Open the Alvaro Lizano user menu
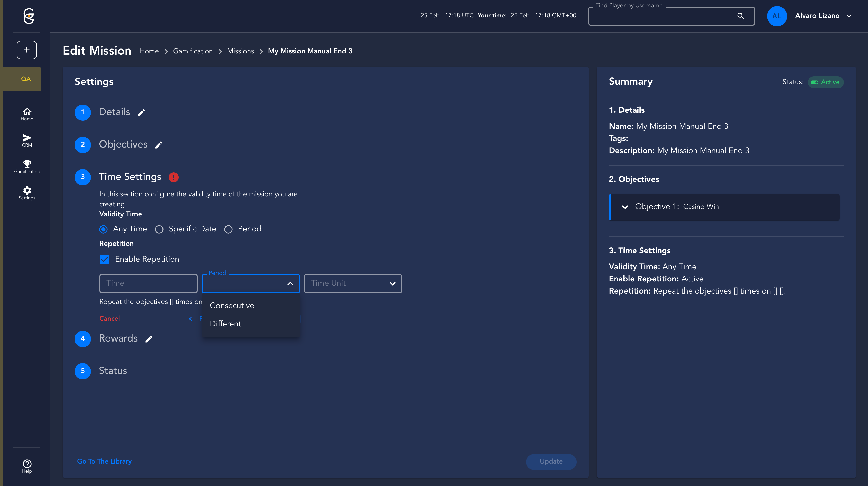868x486 pixels. (x=823, y=16)
